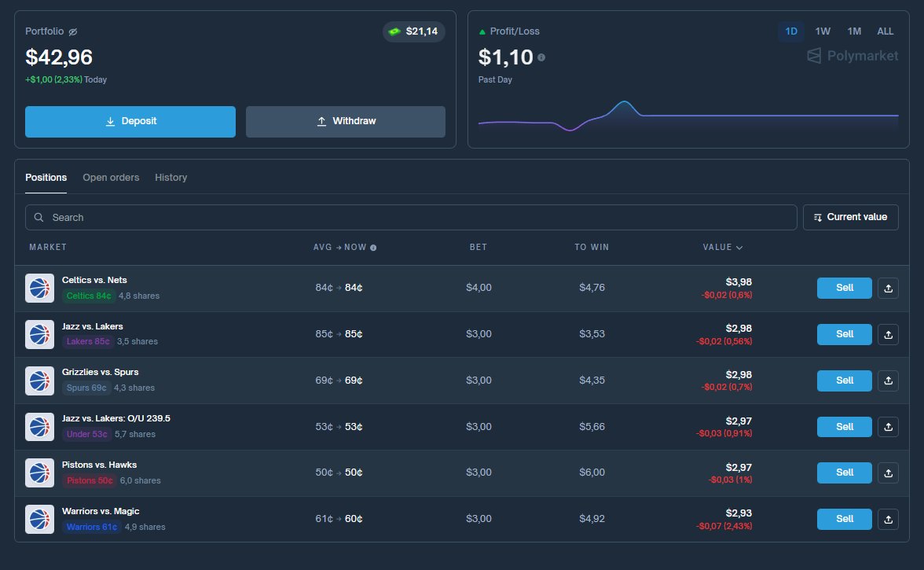Open the AVG → NOW column info tooltip
Viewport: 924px width, 570px height.
tap(372, 247)
